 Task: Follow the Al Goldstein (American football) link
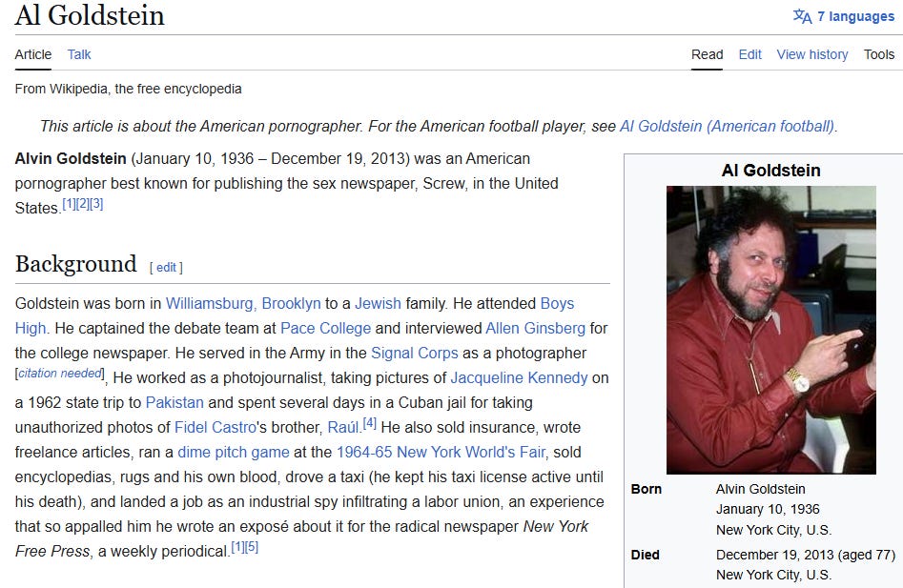coord(727,126)
